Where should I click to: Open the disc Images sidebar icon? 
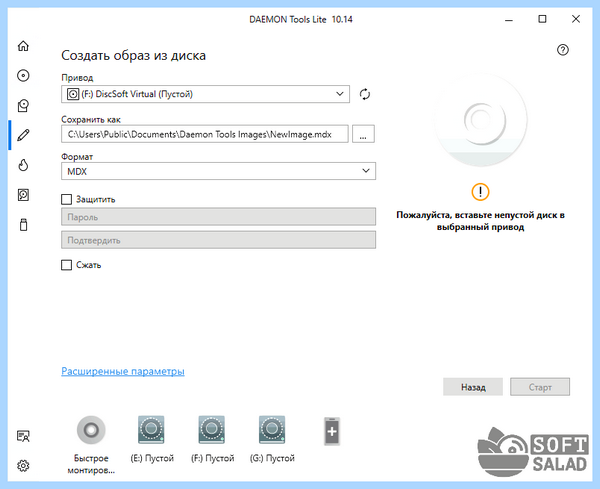(23, 75)
